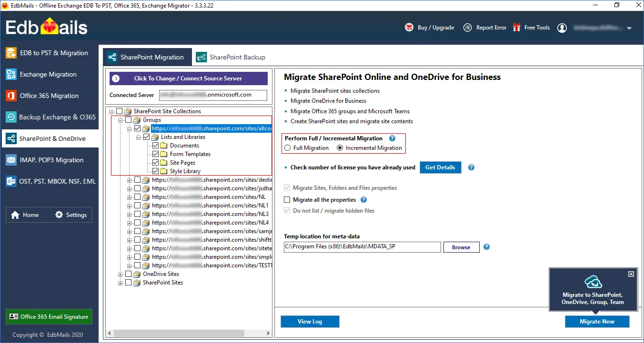Click the Get Details button
Viewport: 644px width, 343px height.
pyautogui.click(x=440, y=167)
